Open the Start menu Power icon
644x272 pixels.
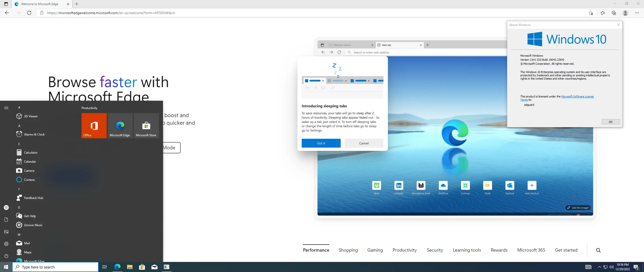(x=6, y=256)
